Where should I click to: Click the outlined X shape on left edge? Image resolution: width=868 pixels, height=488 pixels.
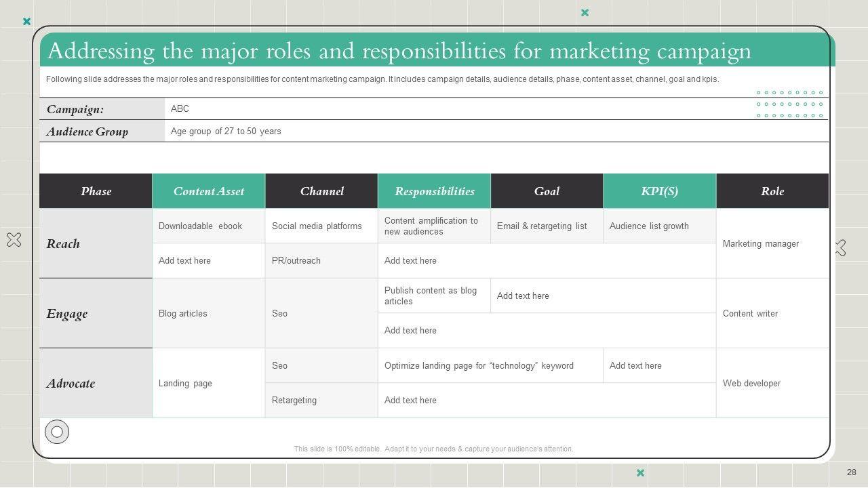tap(14, 239)
